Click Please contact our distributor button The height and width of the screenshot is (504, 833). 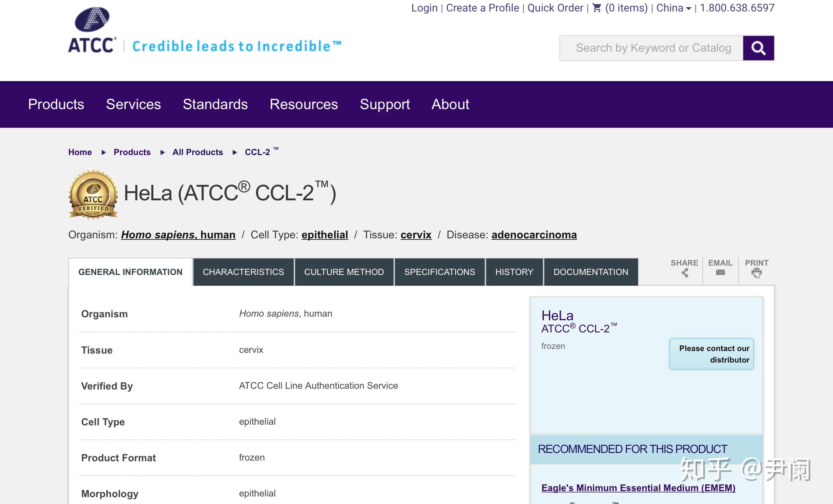point(711,354)
